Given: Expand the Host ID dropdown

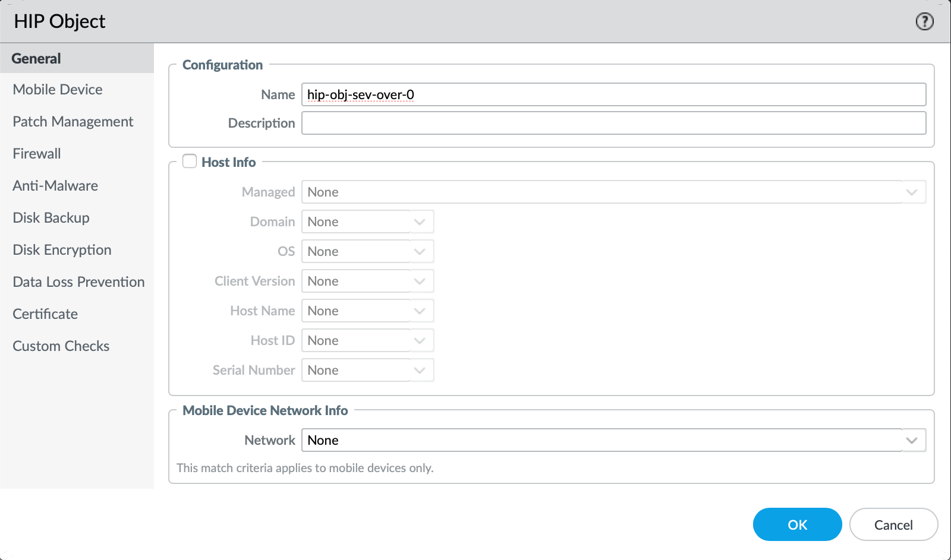Looking at the screenshot, I should pyautogui.click(x=420, y=340).
